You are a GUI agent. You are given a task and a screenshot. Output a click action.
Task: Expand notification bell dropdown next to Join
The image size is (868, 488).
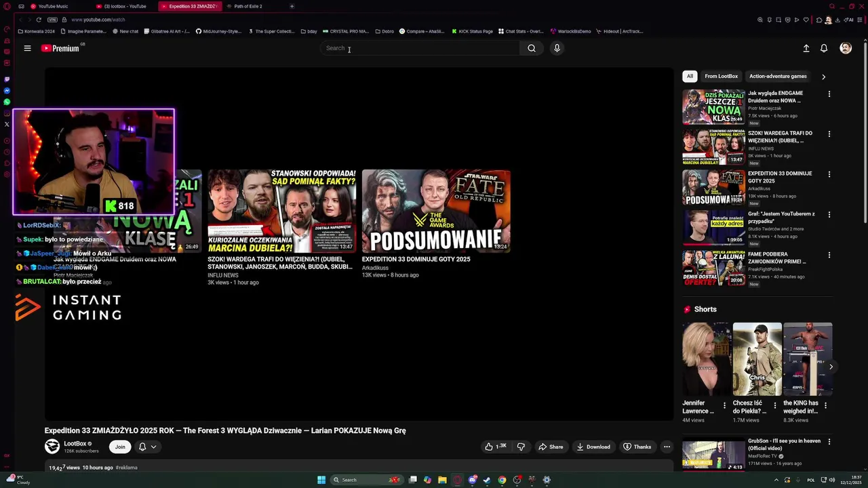147,447
